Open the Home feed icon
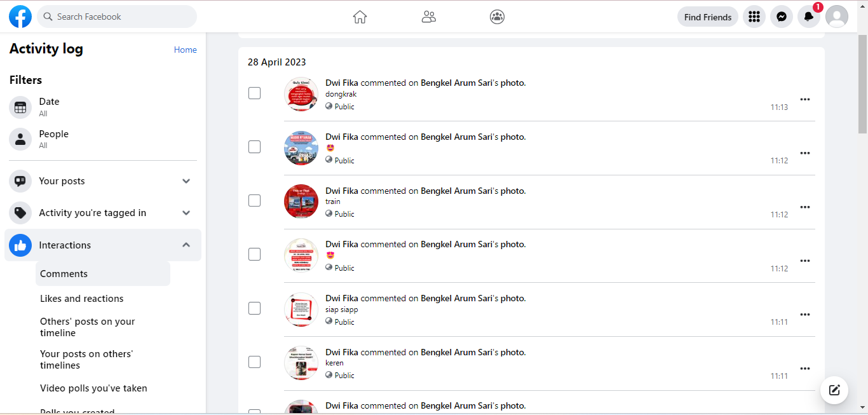The height and width of the screenshot is (415, 868). [360, 17]
